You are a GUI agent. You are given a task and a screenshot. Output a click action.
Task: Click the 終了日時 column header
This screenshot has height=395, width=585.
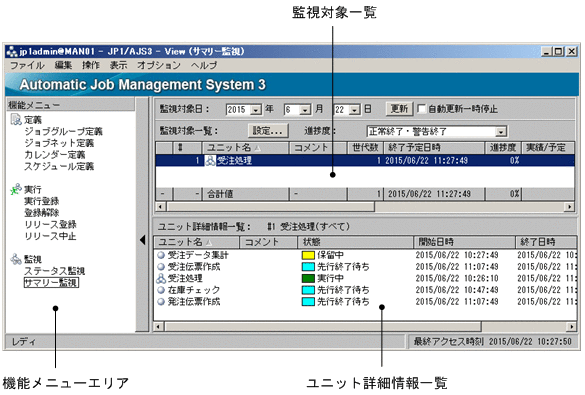(546, 242)
